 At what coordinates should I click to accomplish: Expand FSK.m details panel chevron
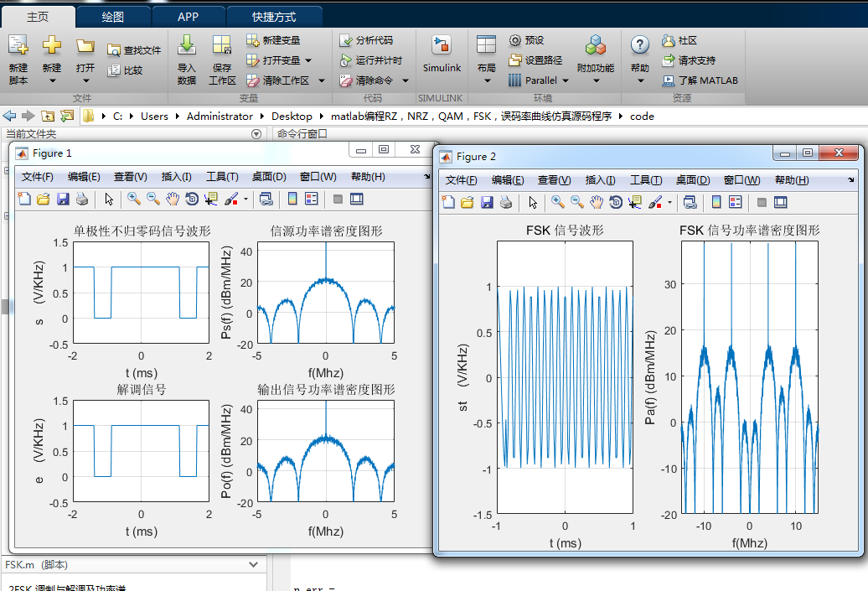coord(254,564)
